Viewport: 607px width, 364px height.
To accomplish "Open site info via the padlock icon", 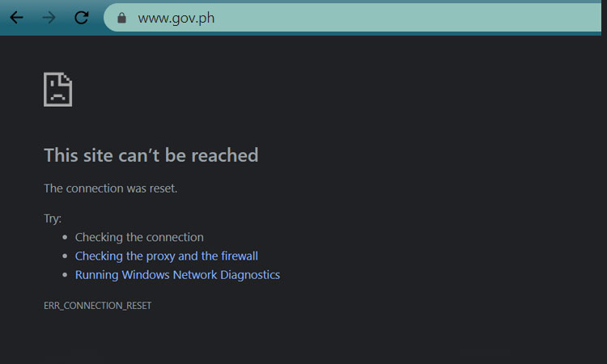I will (x=122, y=18).
